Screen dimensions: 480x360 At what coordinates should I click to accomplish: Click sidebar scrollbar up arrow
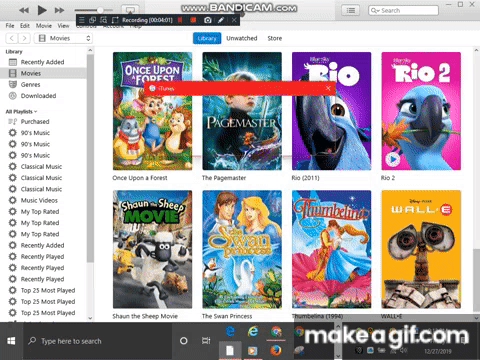90,50
